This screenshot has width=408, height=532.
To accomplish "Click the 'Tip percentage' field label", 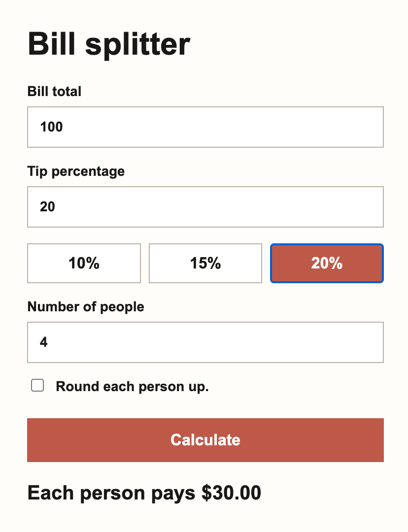I will coord(76,171).
